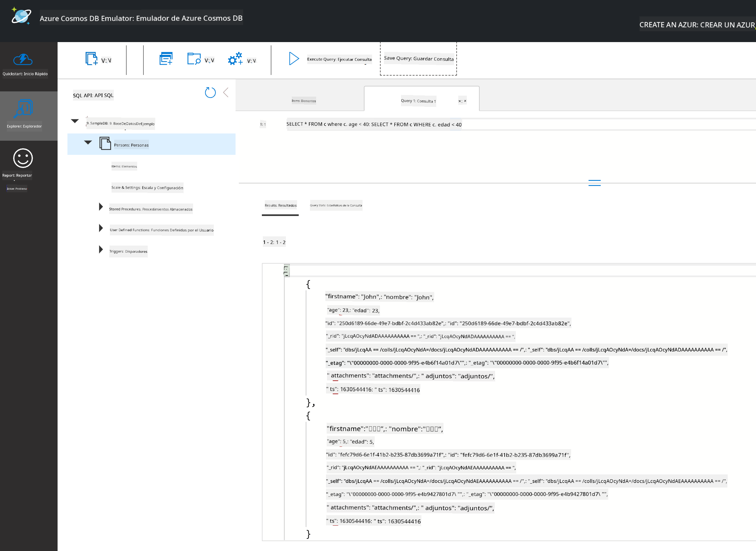The width and height of the screenshot is (756, 551).
Task: Open dropdown next to Settings gears icon
Action: click(x=251, y=61)
